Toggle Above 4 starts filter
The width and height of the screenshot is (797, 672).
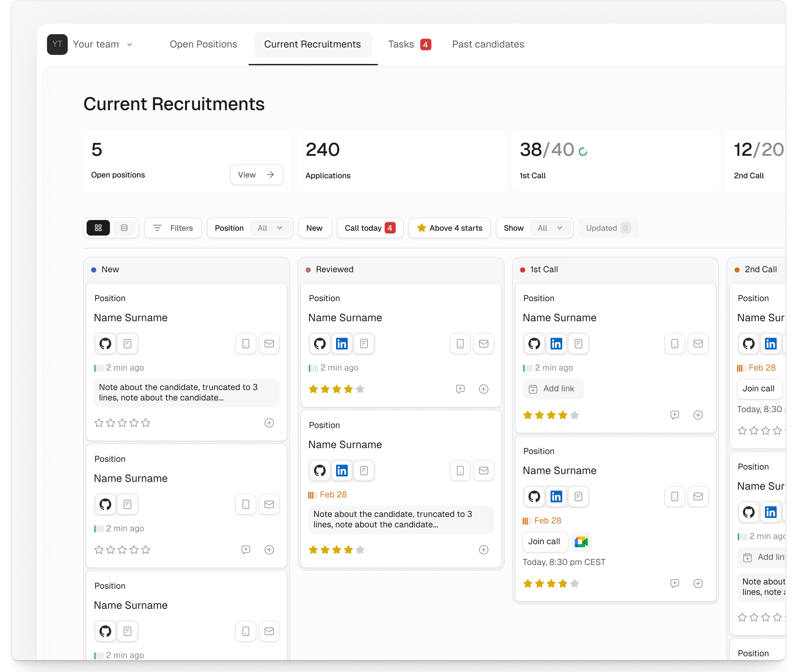coord(449,228)
